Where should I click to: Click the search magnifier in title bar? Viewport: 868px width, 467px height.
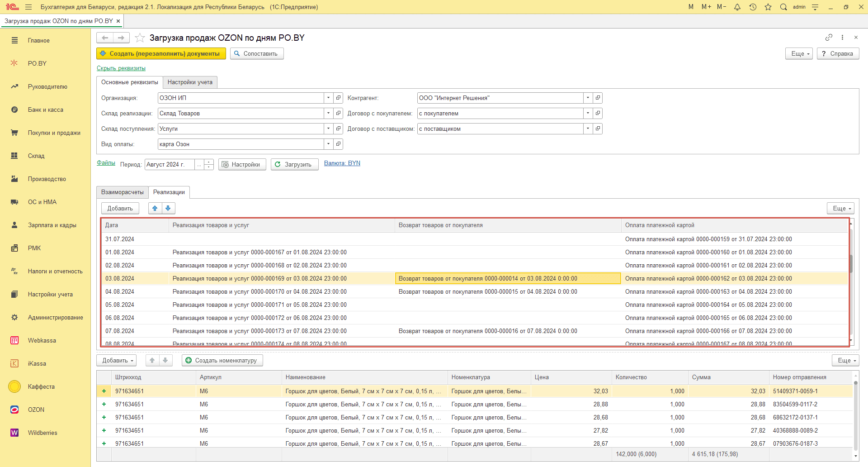783,7
